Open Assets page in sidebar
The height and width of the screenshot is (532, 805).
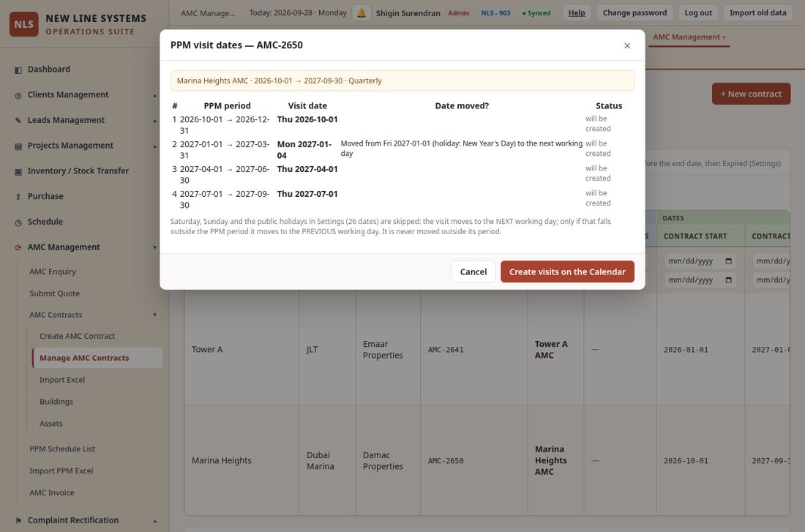click(x=50, y=424)
